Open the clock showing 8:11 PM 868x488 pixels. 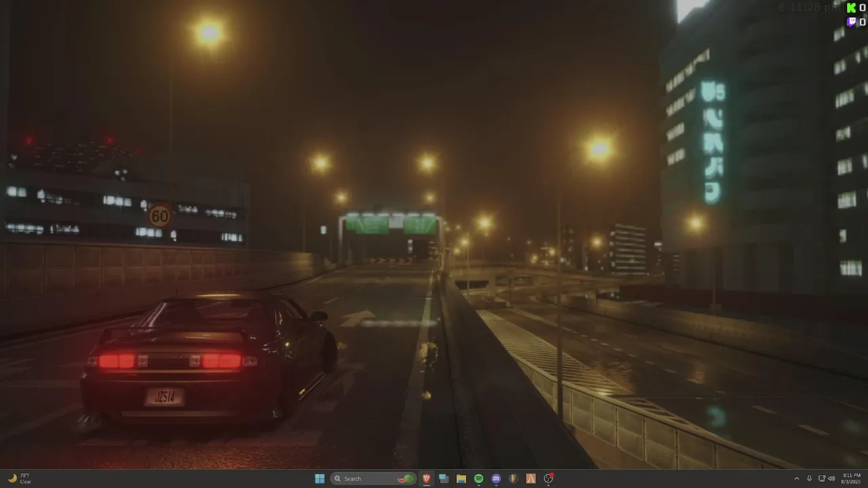852,479
